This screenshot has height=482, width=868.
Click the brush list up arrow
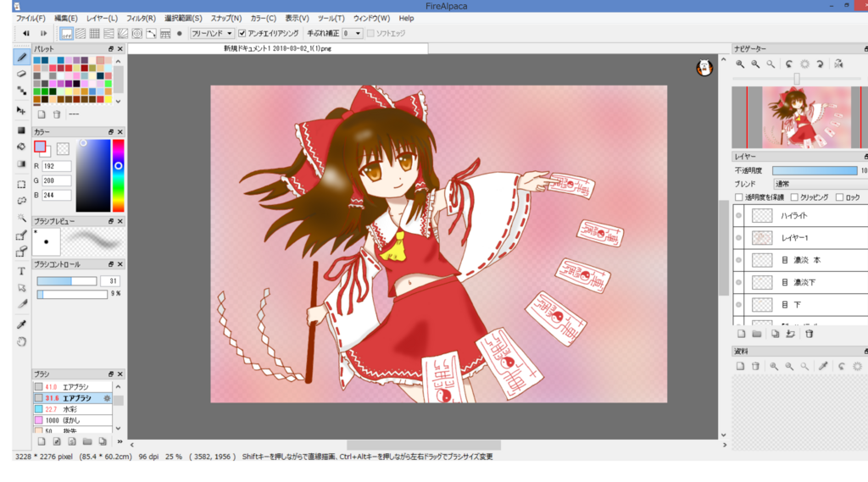point(118,387)
